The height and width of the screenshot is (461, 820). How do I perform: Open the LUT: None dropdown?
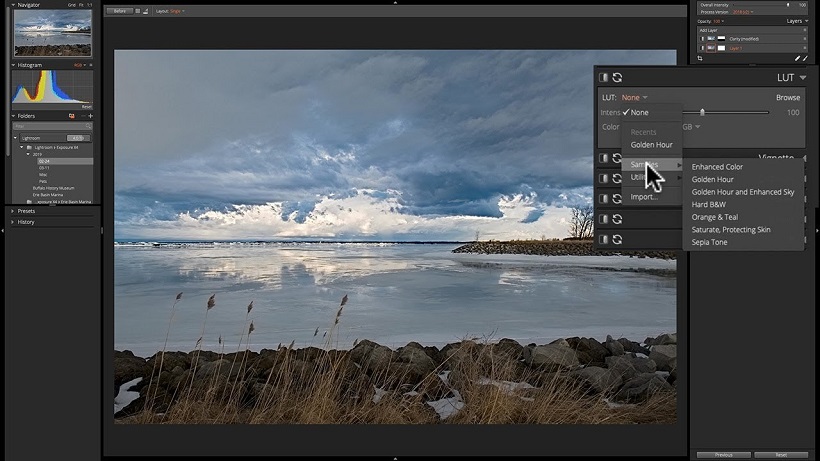pos(634,97)
